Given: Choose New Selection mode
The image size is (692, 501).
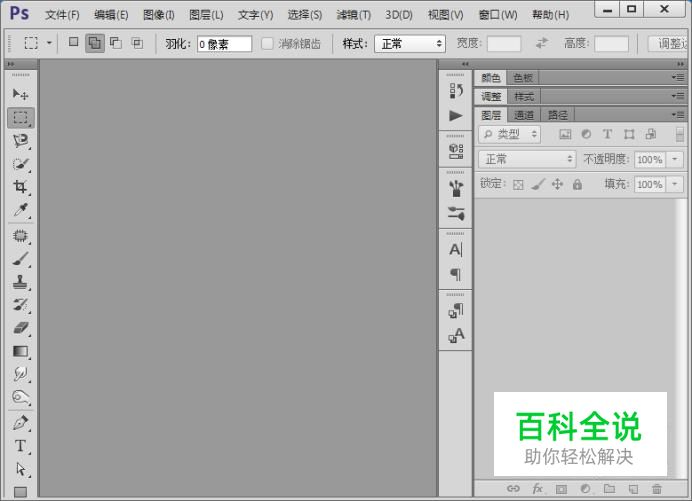Looking at the screenshot, I should (74, 42).
